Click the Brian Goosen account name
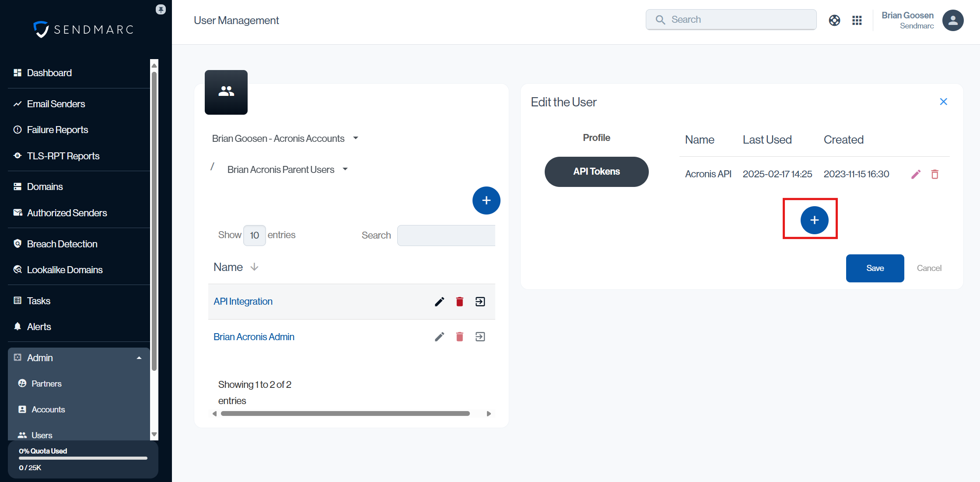Viewport: 980px width, 482px height. (x=907, y=15)
